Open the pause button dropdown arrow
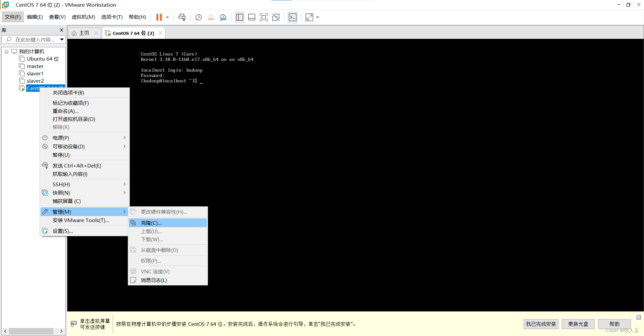This screenshot has height=336, width=644. [167, 17]
